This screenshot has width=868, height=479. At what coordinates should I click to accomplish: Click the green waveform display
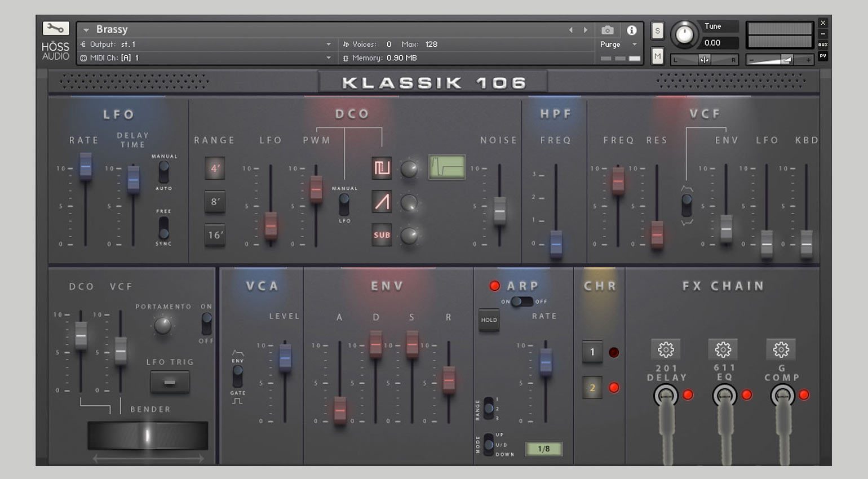(x=447, y=167)
